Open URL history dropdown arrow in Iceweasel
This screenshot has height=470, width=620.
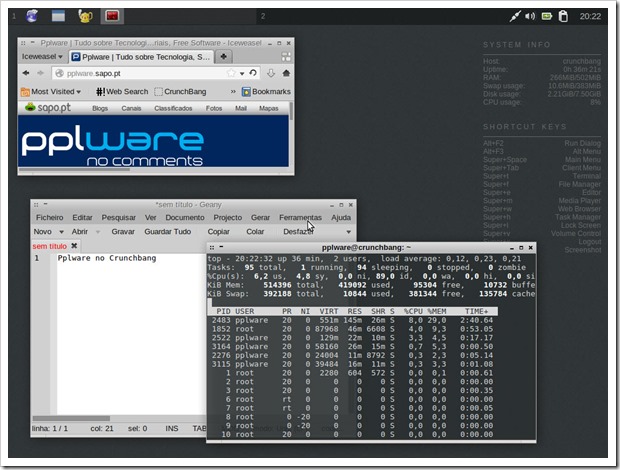click(x=242, y=74)
